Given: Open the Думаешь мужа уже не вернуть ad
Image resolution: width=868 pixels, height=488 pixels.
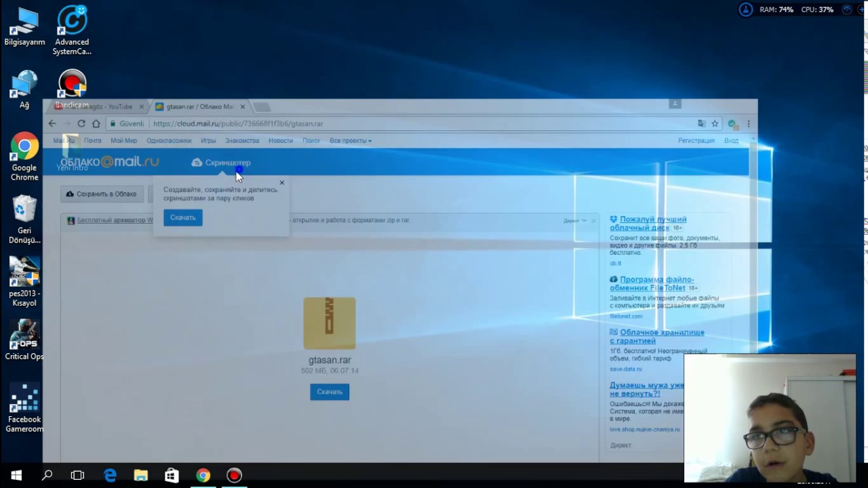Looking at the screenshot, I should pyautogui.click(x=647, y=389).
